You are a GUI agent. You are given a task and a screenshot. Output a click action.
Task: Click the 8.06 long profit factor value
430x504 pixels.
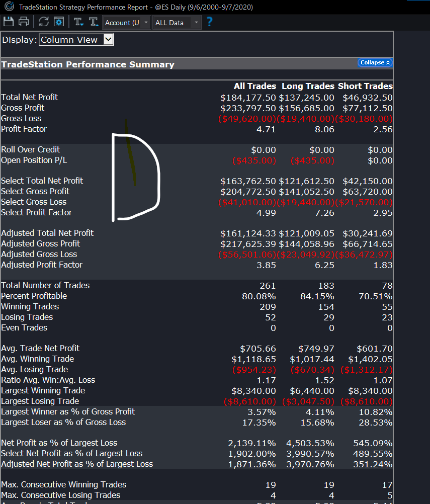(324, 129)
